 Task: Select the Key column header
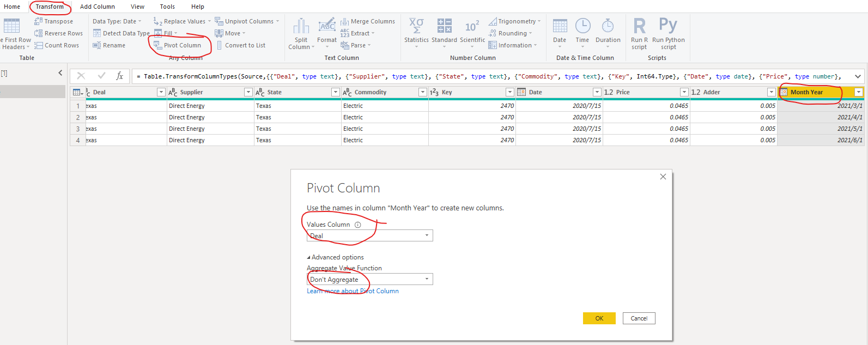[472, 92]
